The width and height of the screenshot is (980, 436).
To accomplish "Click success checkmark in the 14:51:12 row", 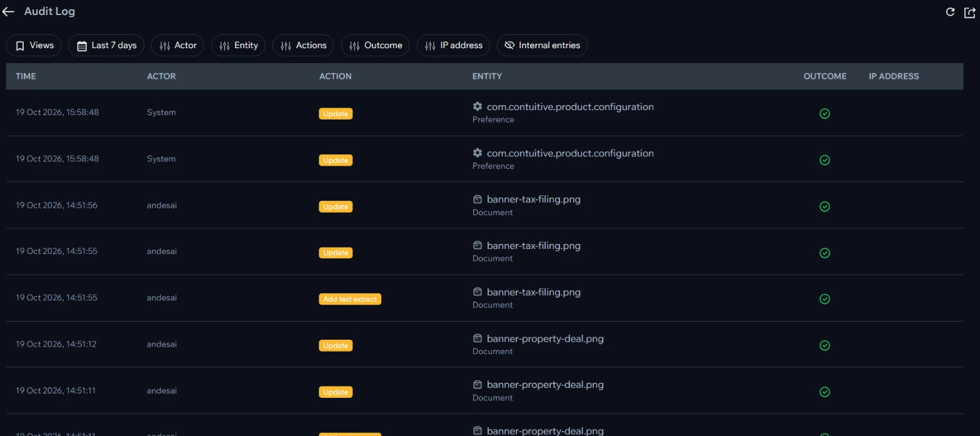I will 824,345.
